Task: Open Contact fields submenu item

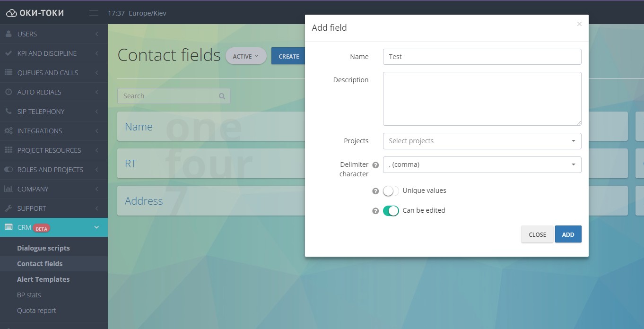Action: [40, 264]
